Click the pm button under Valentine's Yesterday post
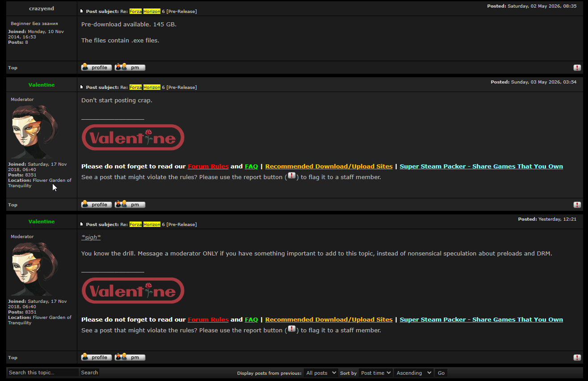The image size is (588, 381). (x=130, y=357)
